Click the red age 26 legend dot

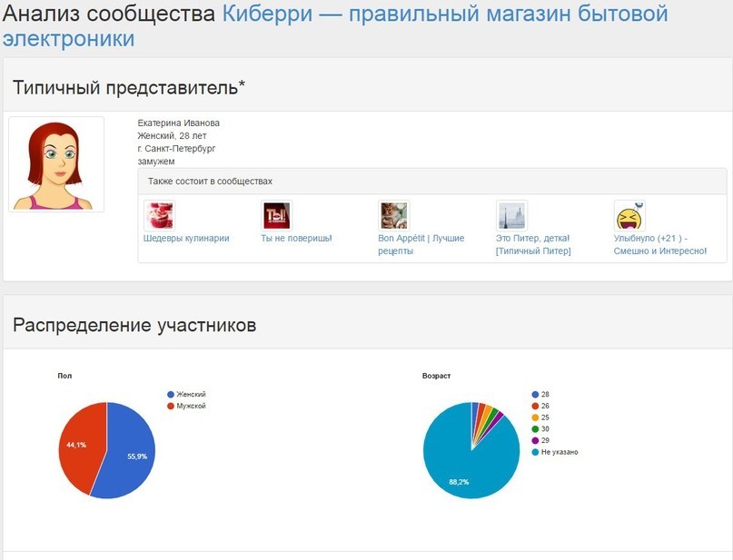tap(535, 406)
